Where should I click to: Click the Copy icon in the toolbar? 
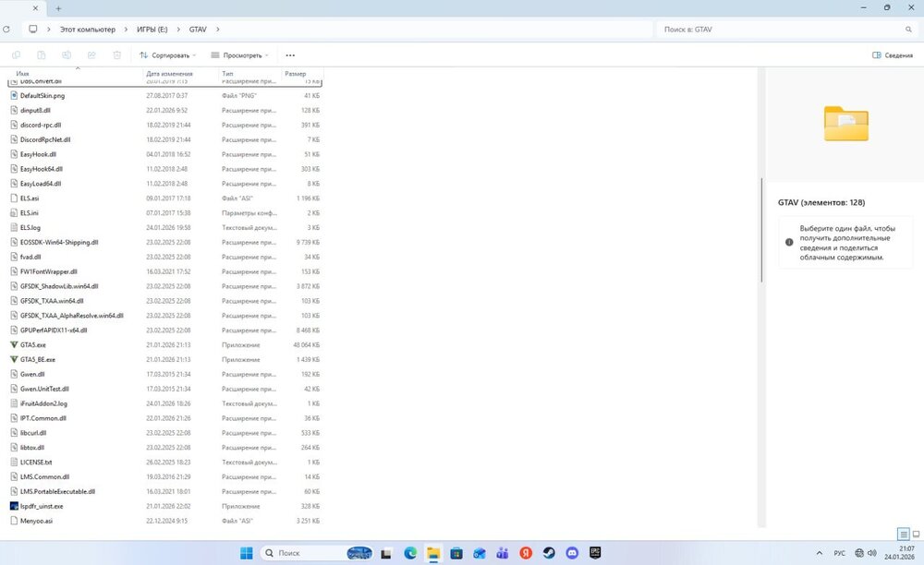(42, 54)
